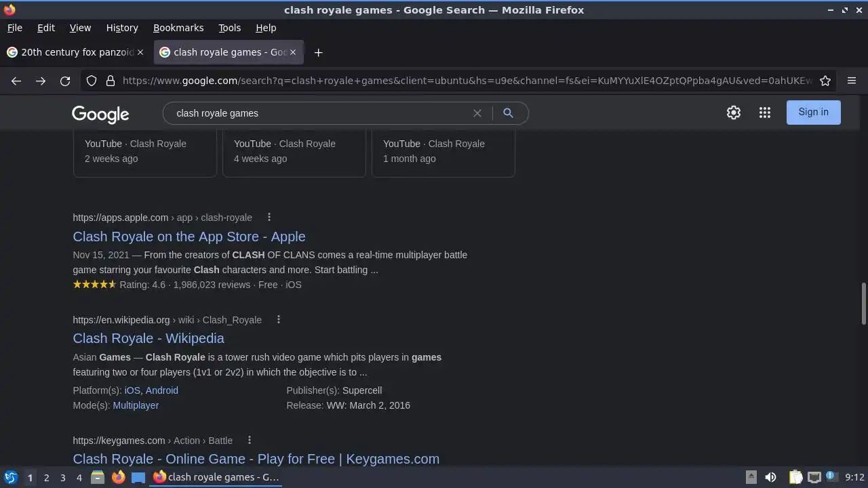Image resolution: width=868 pixels, height=488 pixels.
Task: Focus the Google search input field
Action: (x=319, y=113)
